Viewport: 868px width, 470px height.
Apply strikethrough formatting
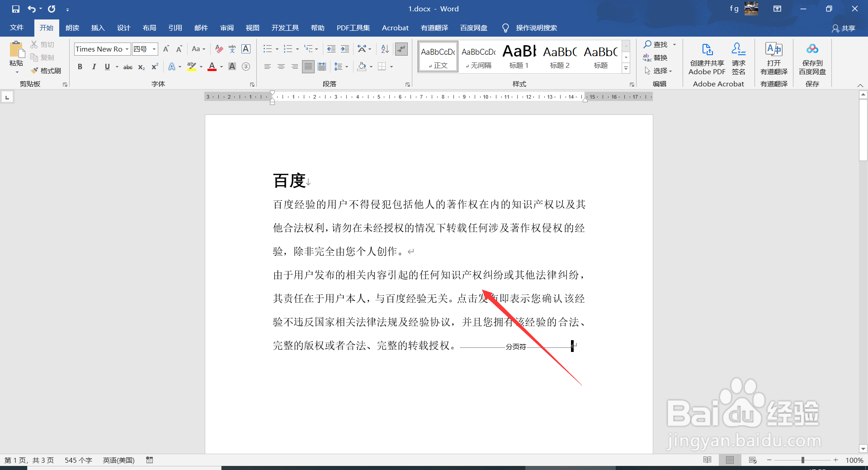coord(128,67)
